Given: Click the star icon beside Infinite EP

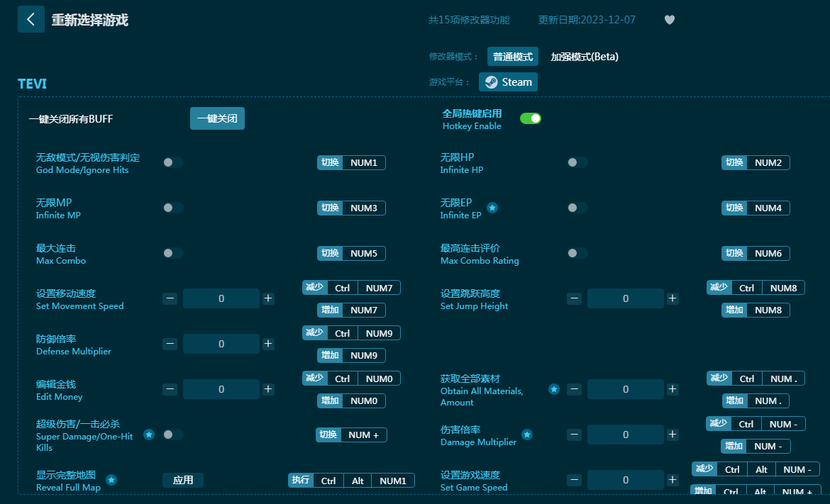Looking at the screenshot, I should (x=492, y=208).
